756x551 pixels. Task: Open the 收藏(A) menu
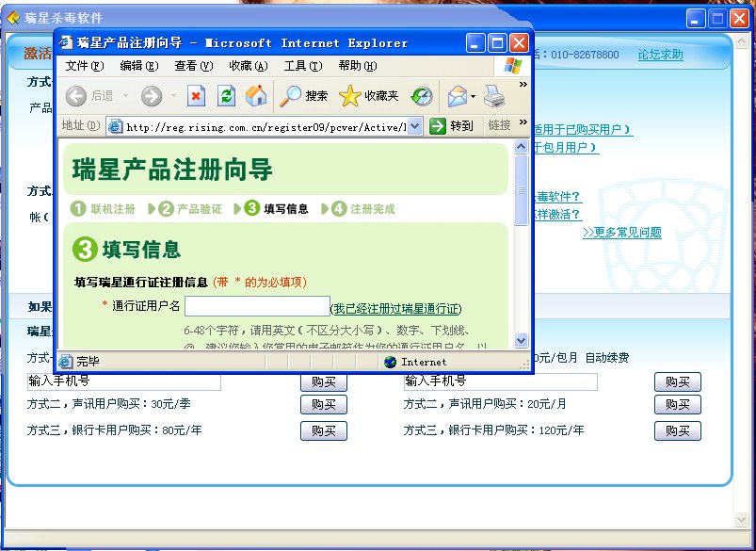tap(249, 66)
